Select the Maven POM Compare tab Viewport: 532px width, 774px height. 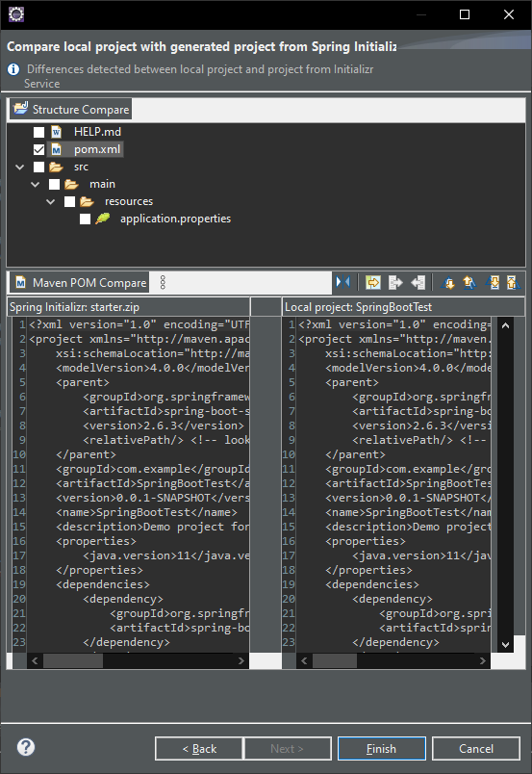click(x=80, y=282)
